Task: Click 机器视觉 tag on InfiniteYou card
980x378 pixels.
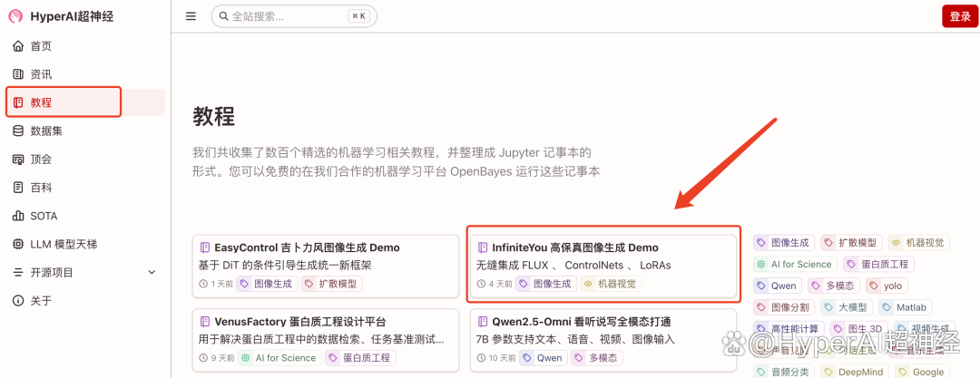Action: pyautogui.click(x=612, y=284)
